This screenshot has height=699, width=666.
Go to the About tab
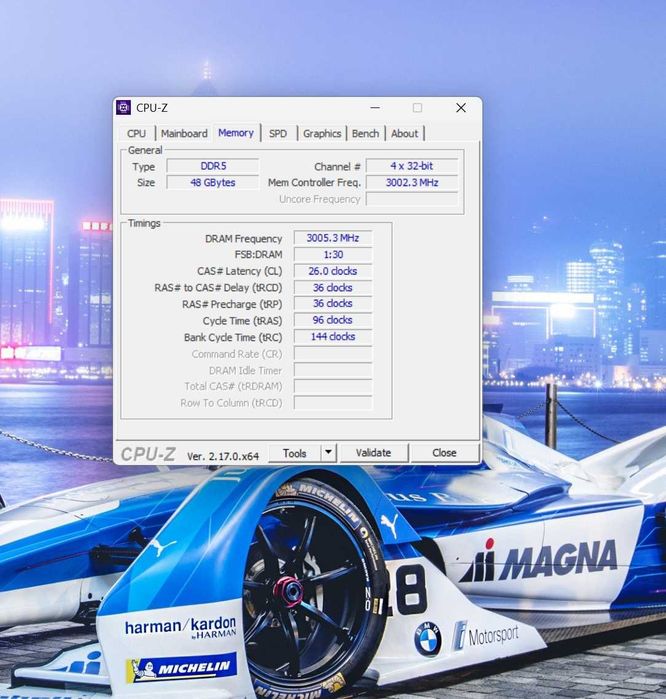(404, 133)
